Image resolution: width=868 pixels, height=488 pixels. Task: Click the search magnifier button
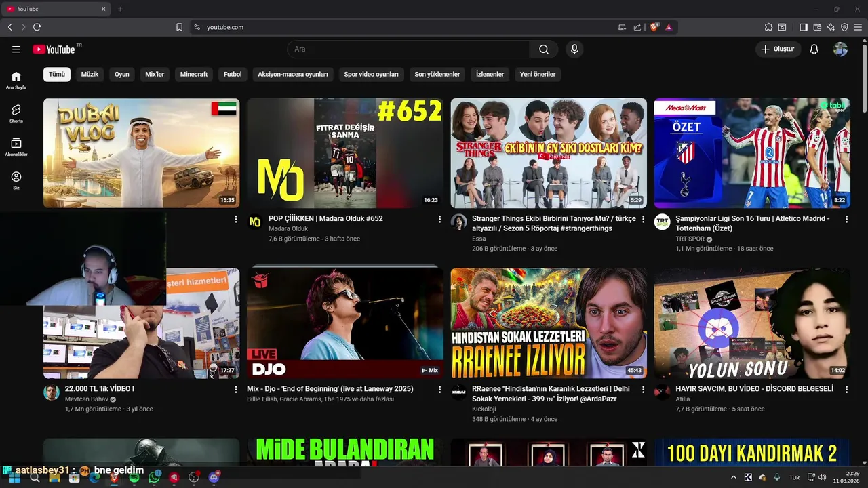click(544, 49)
